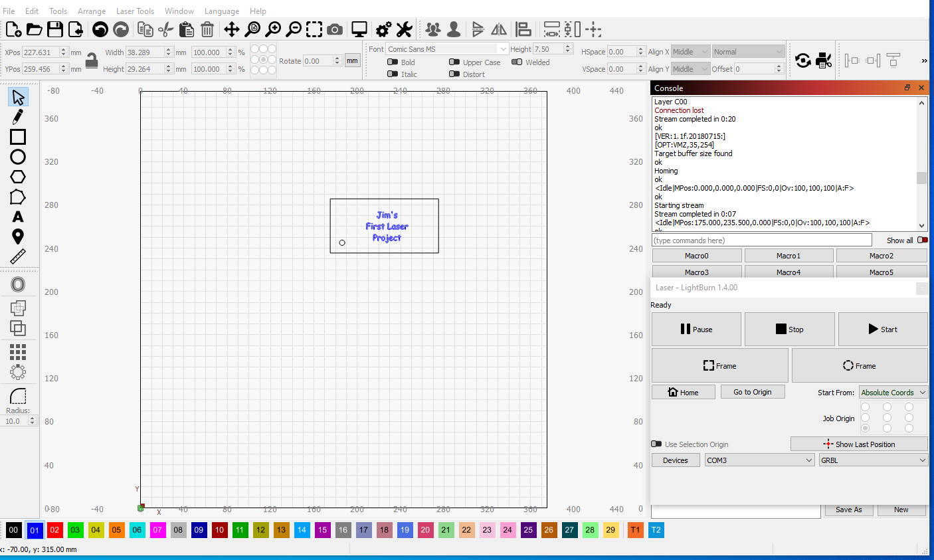Screen dimensions: 934x560
Task: Pick the red 02 layer color swatch
Action: click(x=54, y=530)
